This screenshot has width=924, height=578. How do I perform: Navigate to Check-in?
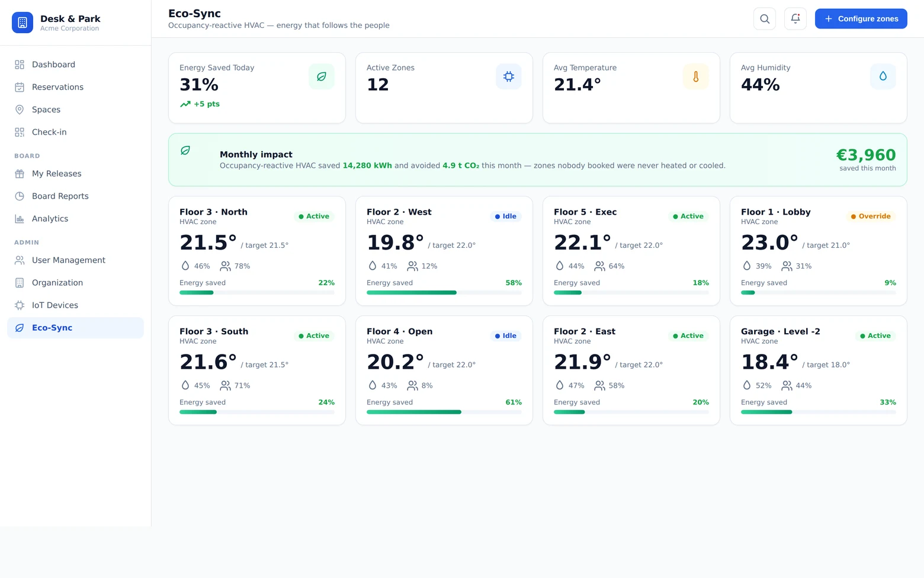[x=75, y=132]
